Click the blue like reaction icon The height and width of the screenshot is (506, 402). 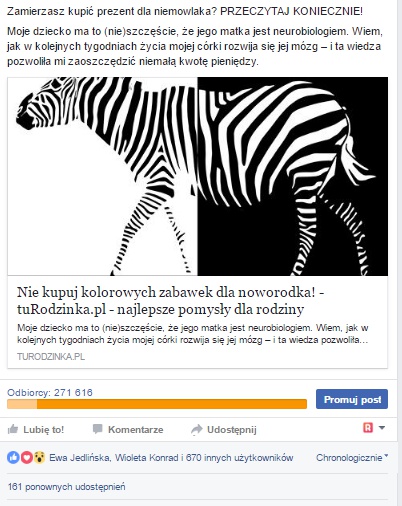click(x=13, y=457)
